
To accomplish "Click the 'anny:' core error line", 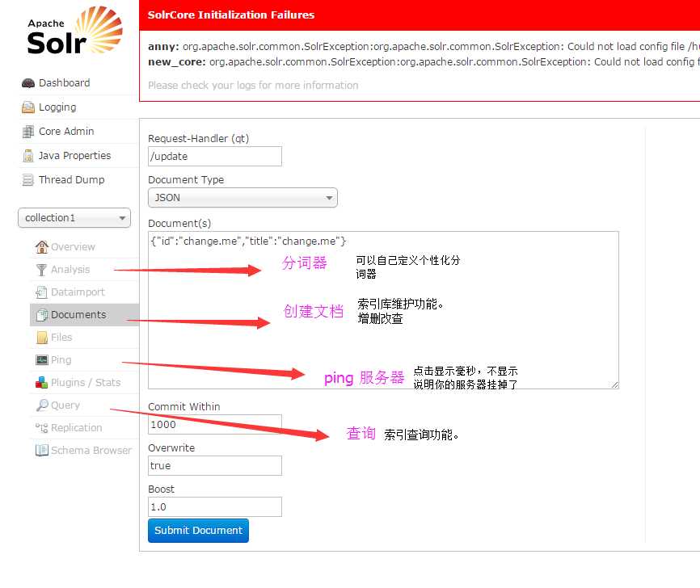I will tap(424, 46).
